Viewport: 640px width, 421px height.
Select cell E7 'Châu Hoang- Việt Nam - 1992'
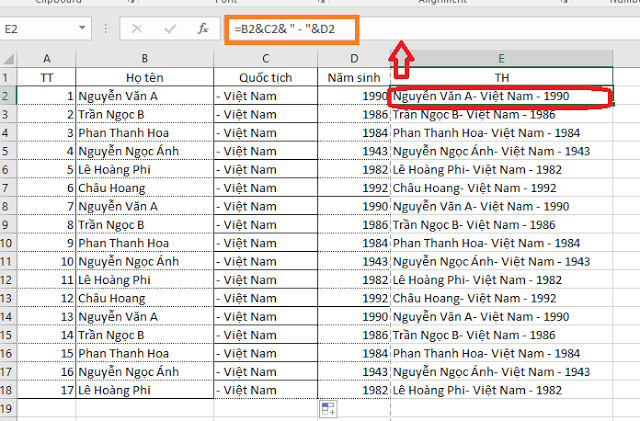502,188
